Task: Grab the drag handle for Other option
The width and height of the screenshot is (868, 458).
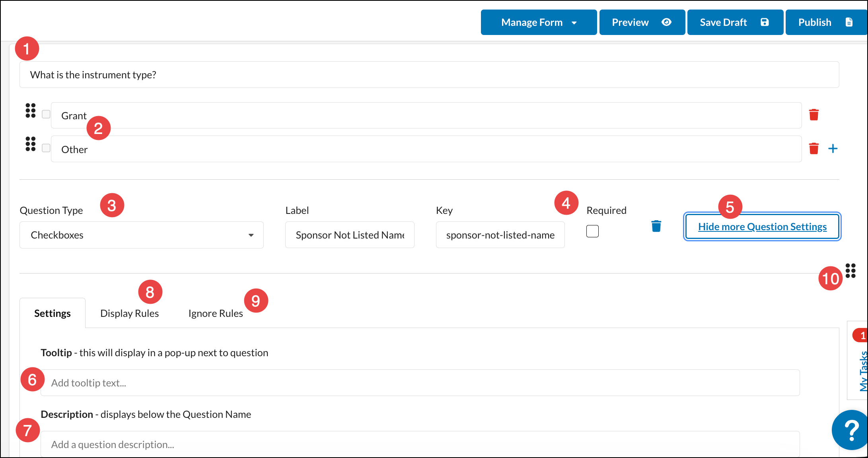Action: click(31, 144)
